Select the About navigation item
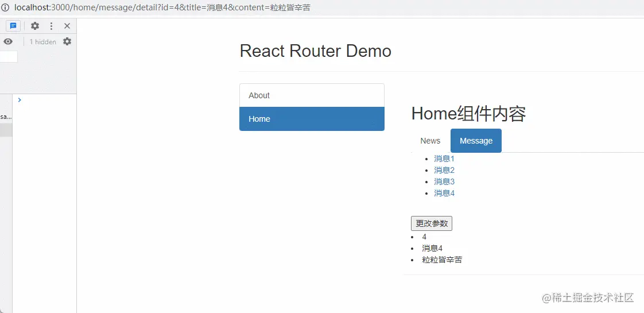This screenshot has width=644, height=313. pyautogui.click(x=312, y=95)
